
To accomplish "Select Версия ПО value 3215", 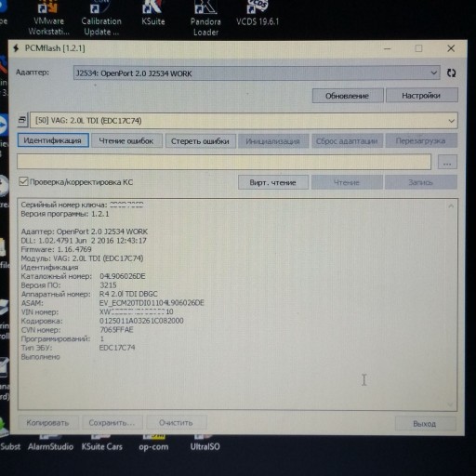I will point(108,285).
